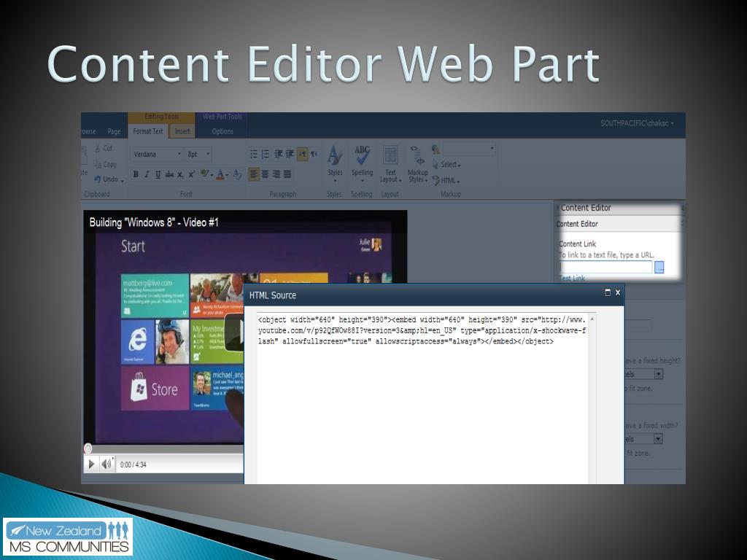Switch to the Insert ribbon tab

click(x=182, y=131)
